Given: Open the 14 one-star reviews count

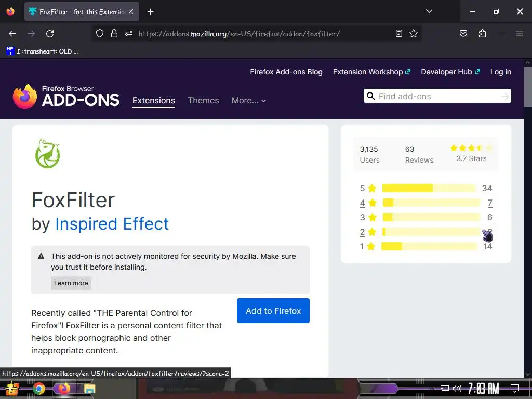Looking at the screenshot, I should (x=487, y=247).
